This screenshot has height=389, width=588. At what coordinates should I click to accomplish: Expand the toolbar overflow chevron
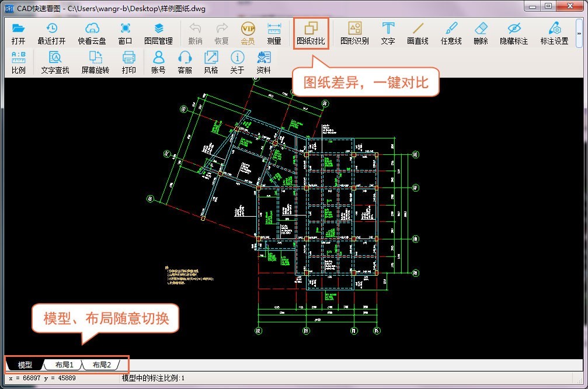pyautogui.click(x=579, y=33)
